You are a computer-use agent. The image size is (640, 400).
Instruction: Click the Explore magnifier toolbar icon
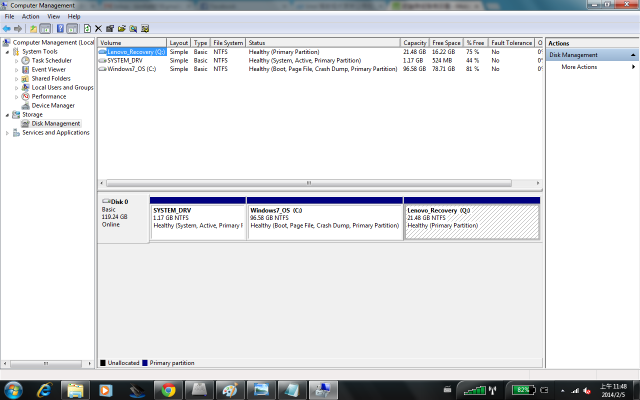133,29
